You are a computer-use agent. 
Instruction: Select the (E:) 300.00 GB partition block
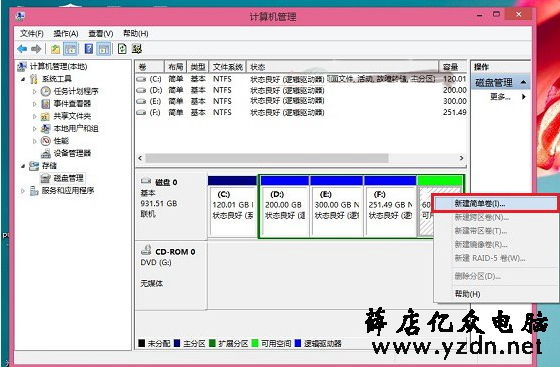pyautogui.click(x=336, y=206)
